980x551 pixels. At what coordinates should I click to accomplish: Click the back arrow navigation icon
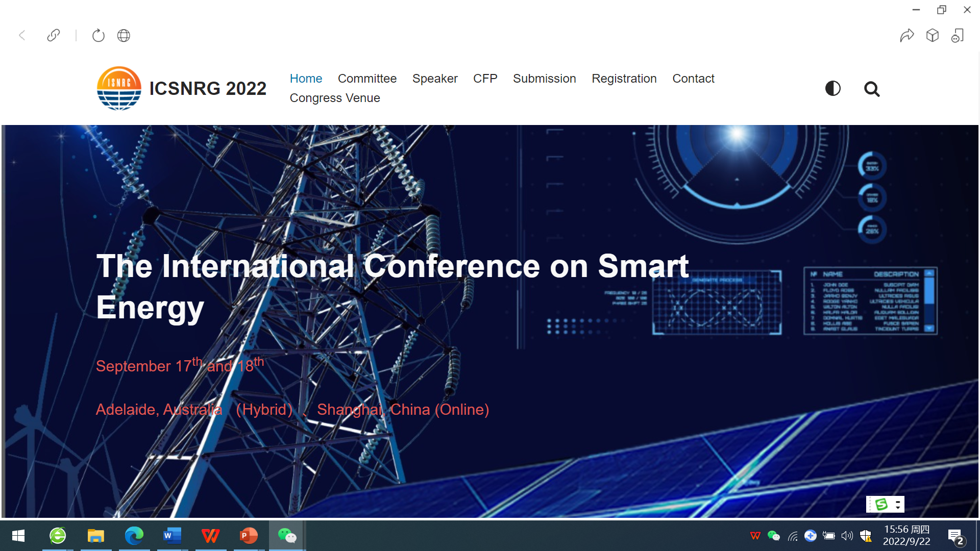tap(22, 35)
